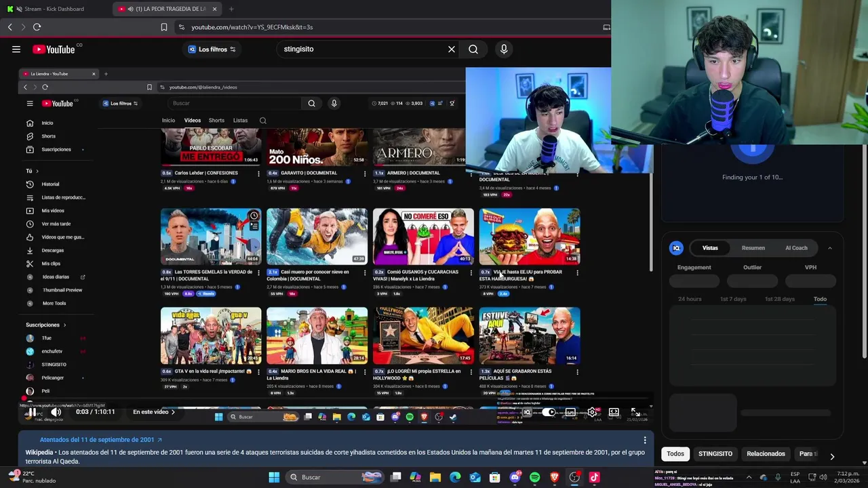
Task: Select the 'Todos' filter chip
Action: [675, 454]
